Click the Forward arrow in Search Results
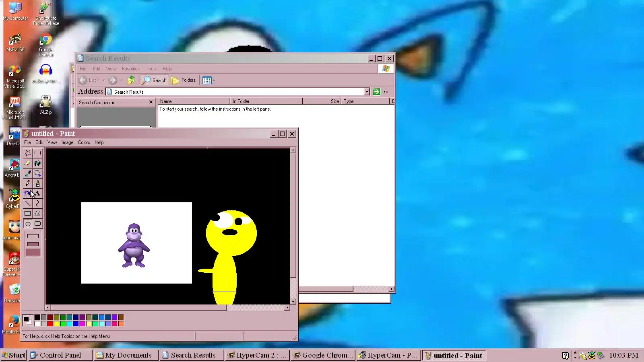 (x=113, y=80)
